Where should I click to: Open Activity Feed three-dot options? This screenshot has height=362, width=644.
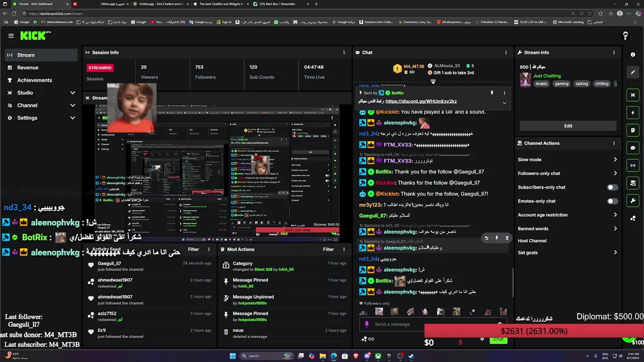coord(209,249)
